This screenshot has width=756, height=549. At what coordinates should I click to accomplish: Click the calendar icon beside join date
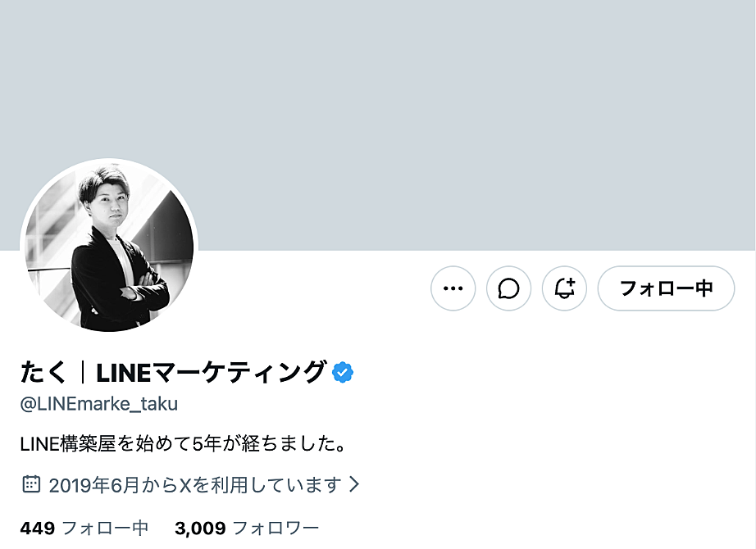coord(30,484)
